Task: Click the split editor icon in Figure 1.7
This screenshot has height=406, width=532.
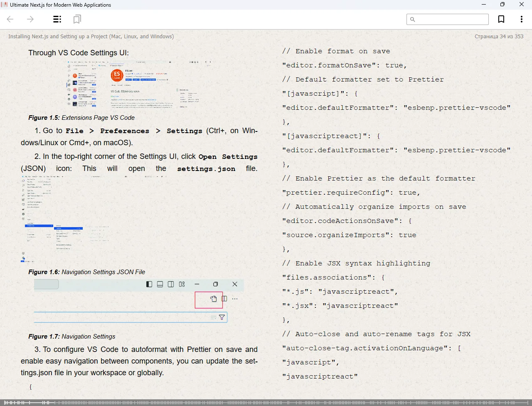Action: coord(224,299)
